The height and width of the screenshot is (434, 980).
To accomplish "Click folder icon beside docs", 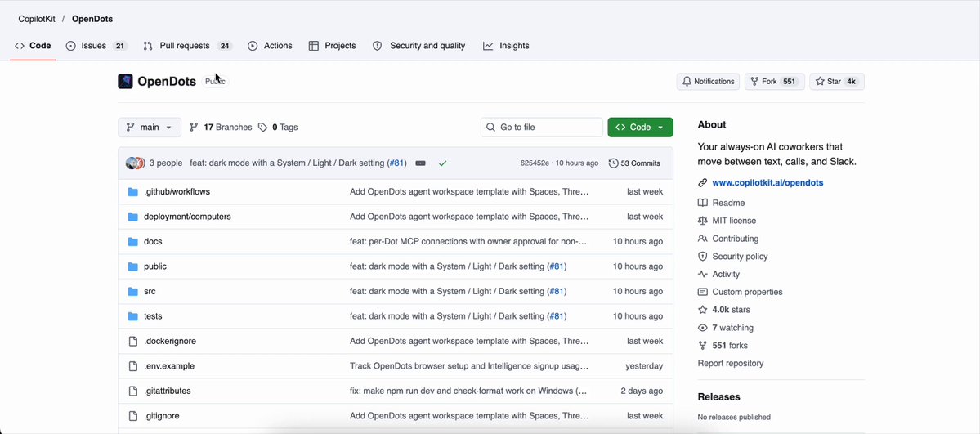I will 132,241.
